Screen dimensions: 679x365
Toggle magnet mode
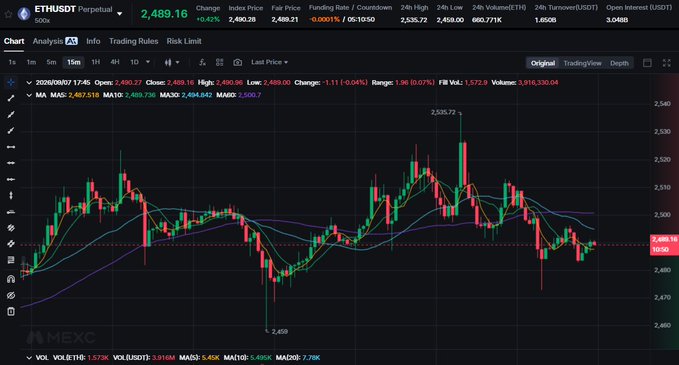pyautogui.click(x=11, y=279)
